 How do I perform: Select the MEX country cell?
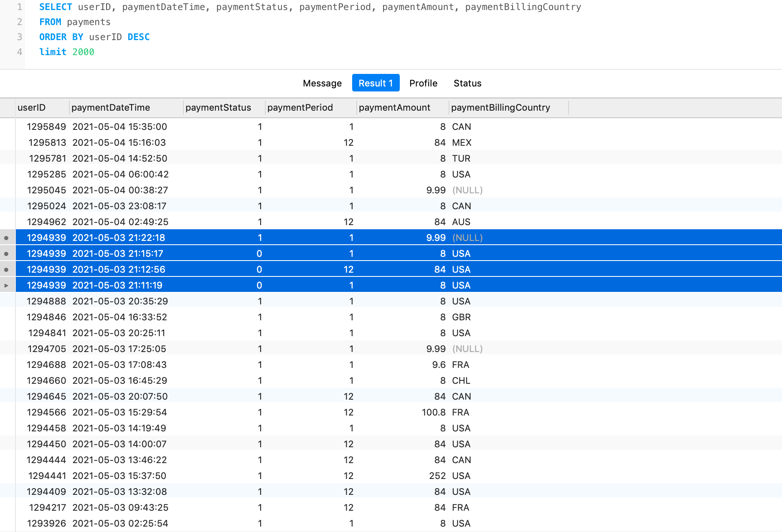[x=462, y=142]
